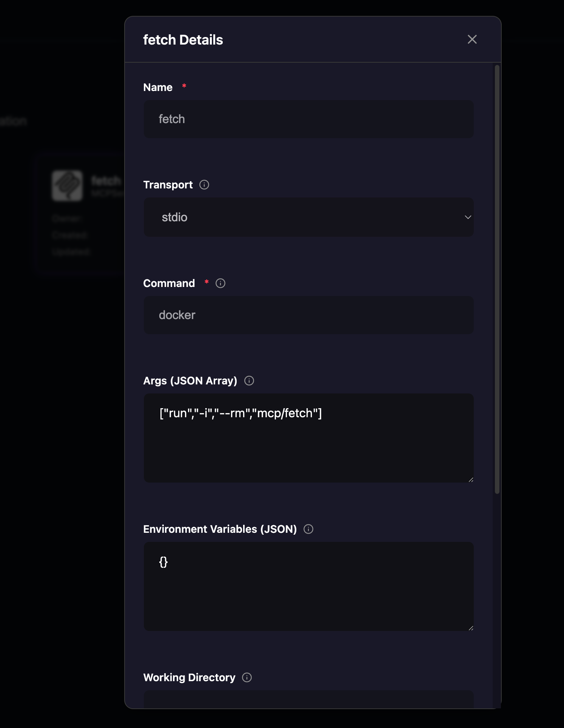Click the Transport dropdown chevron arrow

click(x=468, y=217)
